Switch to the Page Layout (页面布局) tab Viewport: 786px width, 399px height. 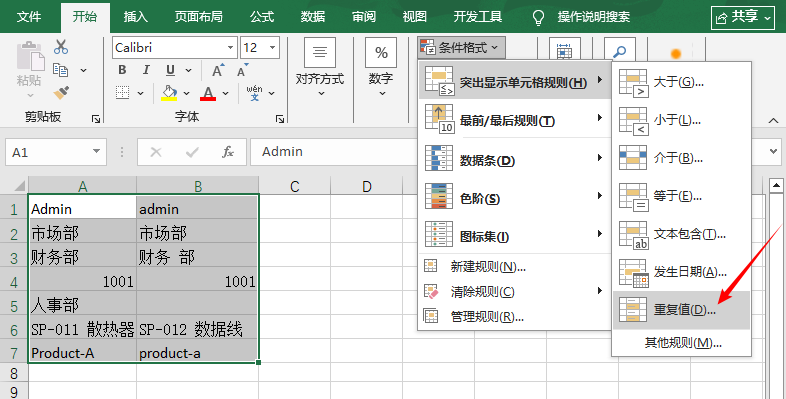click(199, 17)
